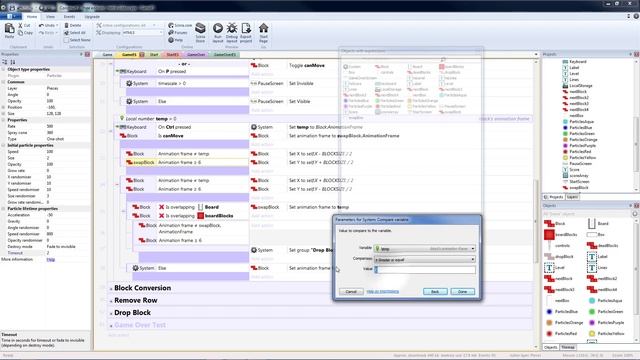This screenshot has height=360, width=640.
Task: Toggle the Select None checkbox
Action: (x=67, y=40)
